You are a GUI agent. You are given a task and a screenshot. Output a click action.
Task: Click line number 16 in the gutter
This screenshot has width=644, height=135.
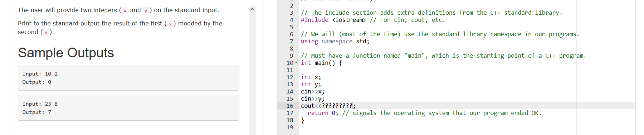tap(290, 106)
